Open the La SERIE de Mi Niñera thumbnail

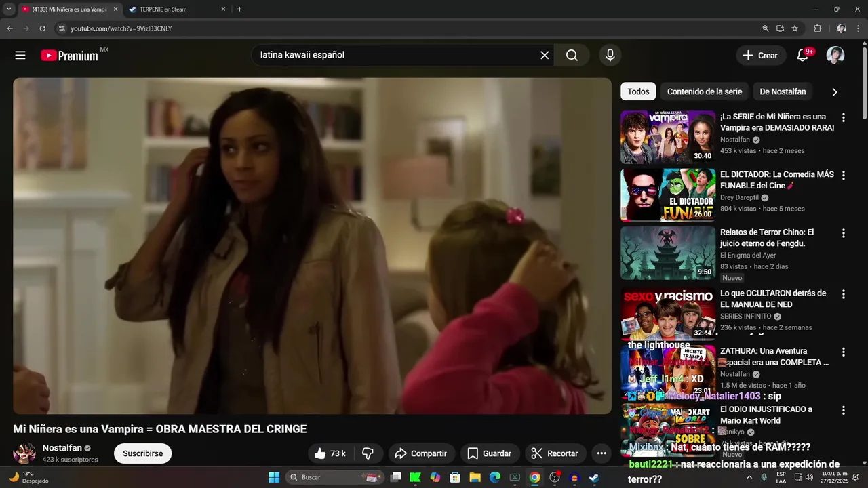668,137
